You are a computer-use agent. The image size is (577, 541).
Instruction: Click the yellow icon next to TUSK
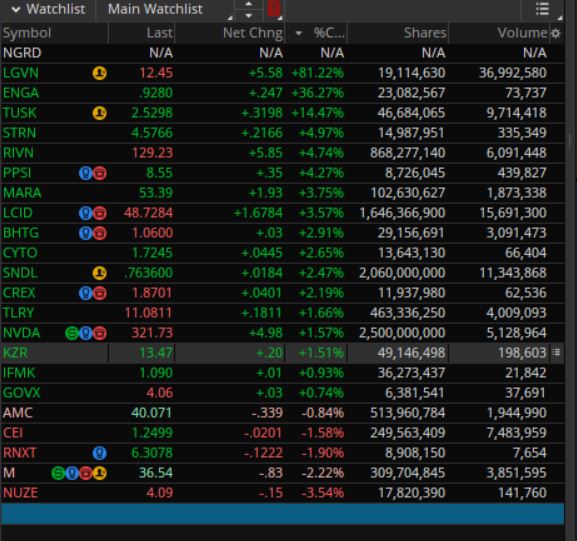click(99, 113)
